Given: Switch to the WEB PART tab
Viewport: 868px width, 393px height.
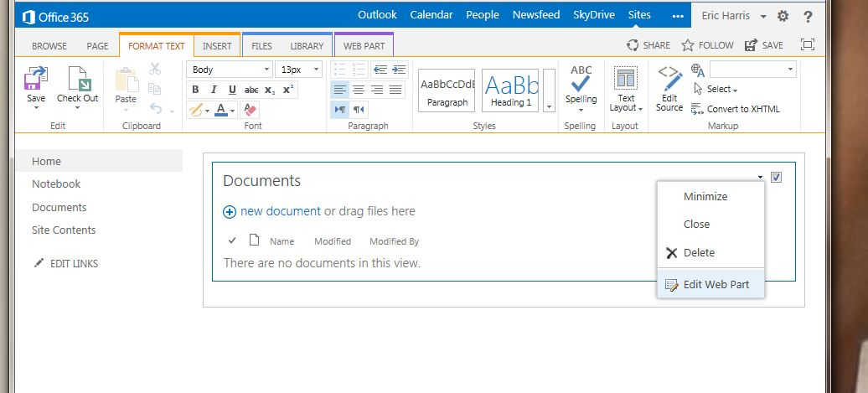Looking at the screenshot, I should (364, 46).
